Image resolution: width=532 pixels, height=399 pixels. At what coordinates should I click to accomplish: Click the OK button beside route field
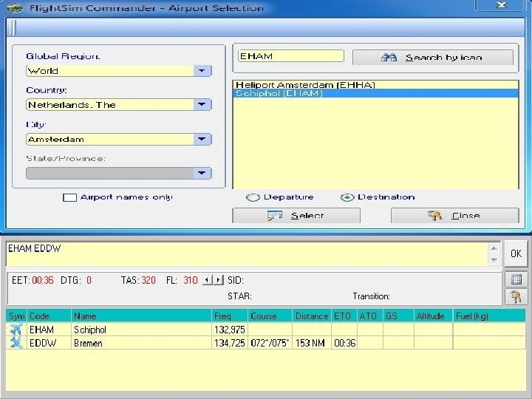point(516,253)
